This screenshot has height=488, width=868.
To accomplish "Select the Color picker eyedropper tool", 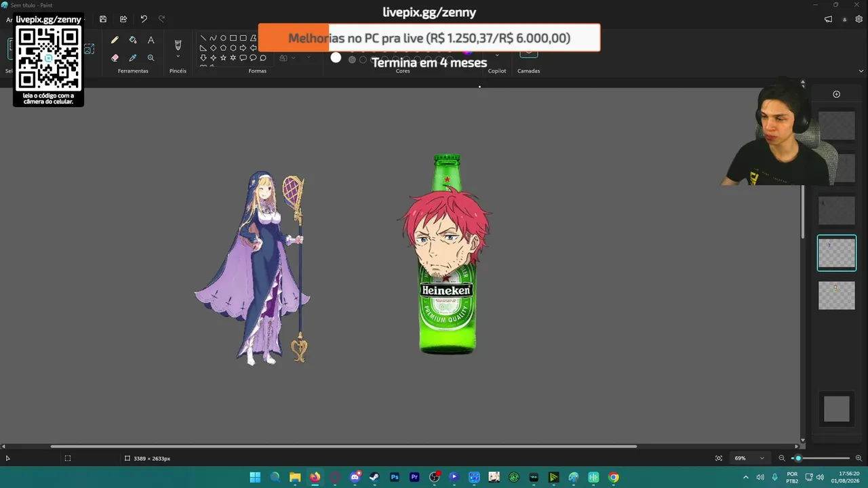I will coord(133,58).
